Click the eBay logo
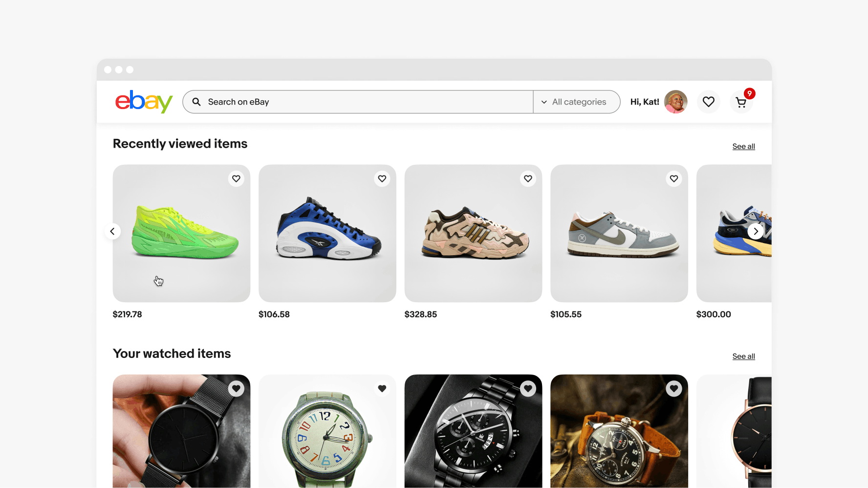Screen dimensions: 868x488 click(144, 102)
